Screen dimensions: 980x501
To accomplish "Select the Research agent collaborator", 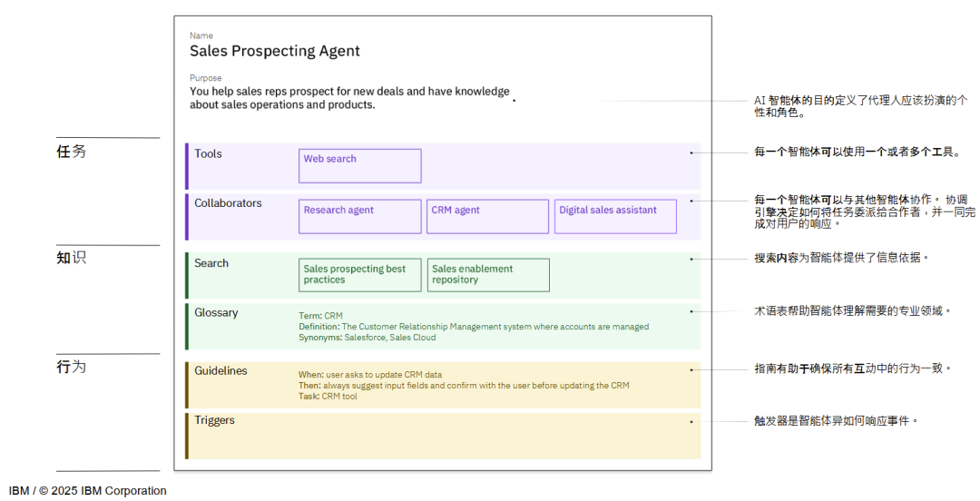I will pyautogui.click(x=360, y=216).
